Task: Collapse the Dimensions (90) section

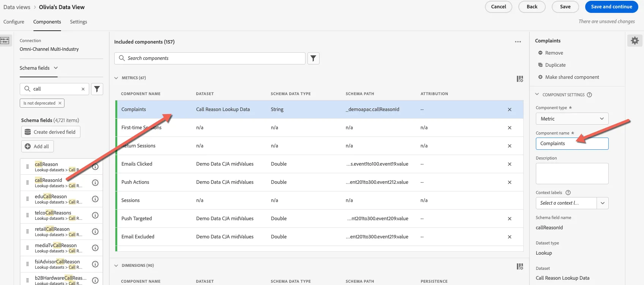Action: click(116, 266)
